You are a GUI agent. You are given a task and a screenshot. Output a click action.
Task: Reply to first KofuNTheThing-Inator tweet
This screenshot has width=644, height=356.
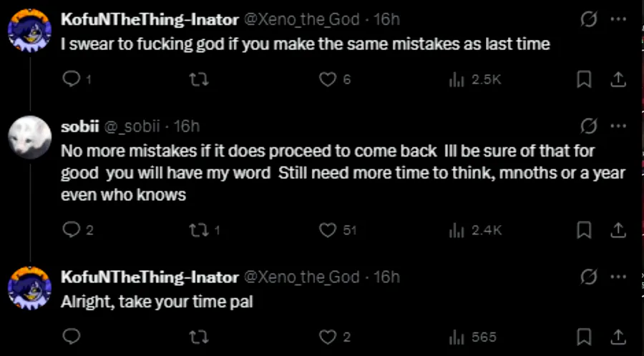tap(71, 80)
